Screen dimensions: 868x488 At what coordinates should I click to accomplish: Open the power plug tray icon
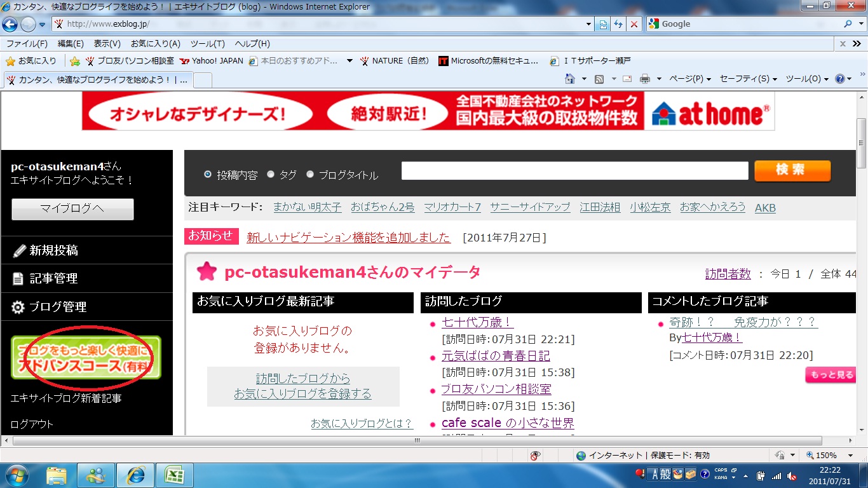pos(761,475)
